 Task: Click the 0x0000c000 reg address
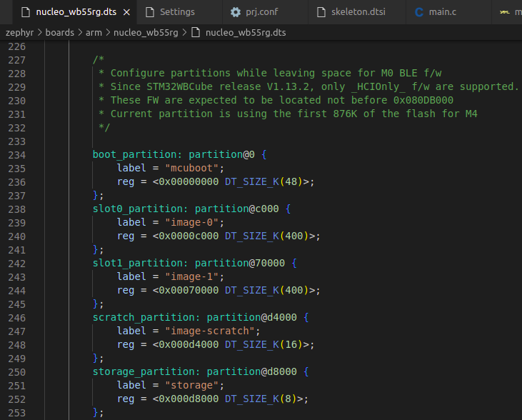pos(189,236)
